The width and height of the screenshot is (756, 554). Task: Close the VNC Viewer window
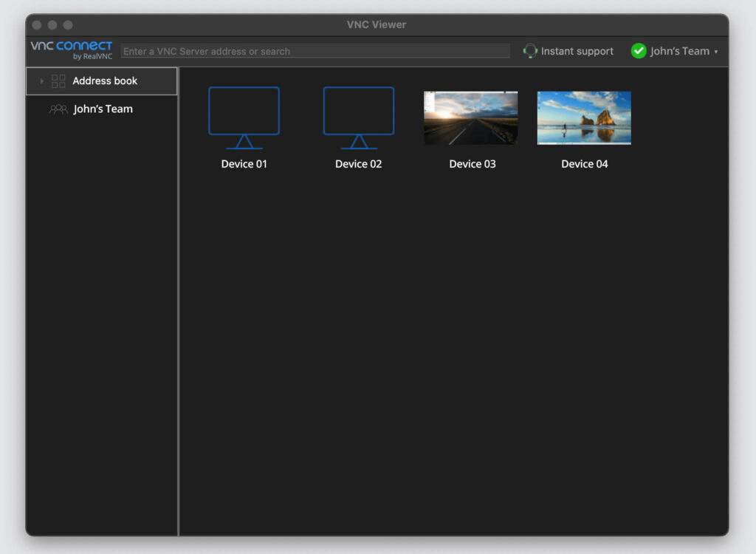click(36, 25)
